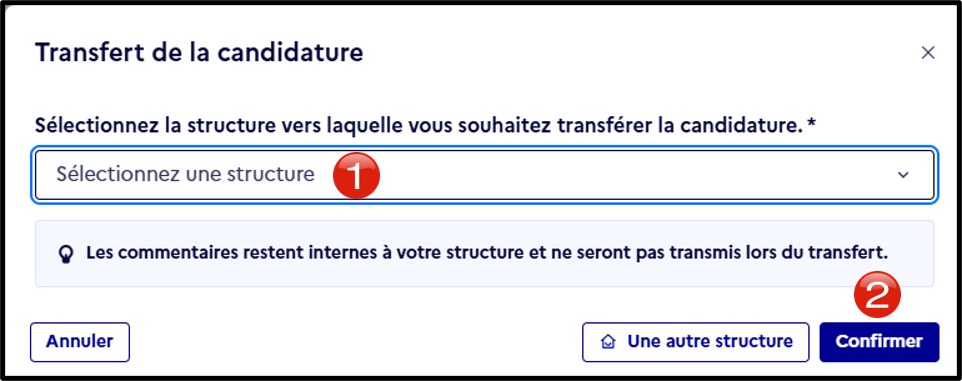This screenshot has width=962, height=381.
Task: Click the lightbulb tip icon
Action: coord(66,254)
